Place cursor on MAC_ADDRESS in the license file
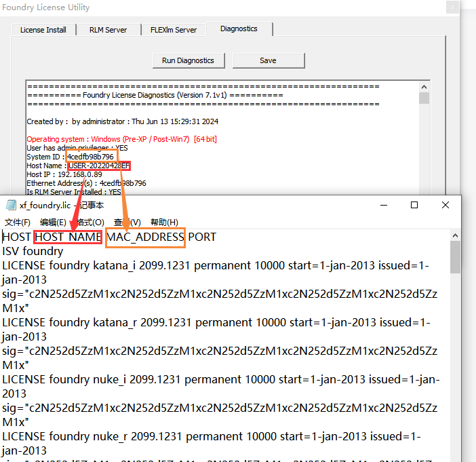The image size is (476, 462). click(145, 237)
